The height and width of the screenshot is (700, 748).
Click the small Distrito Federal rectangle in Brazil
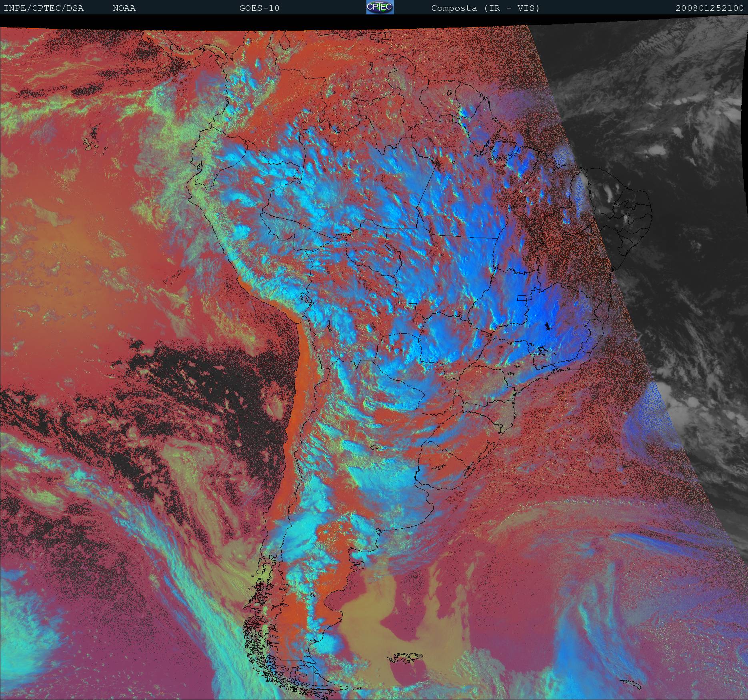coord(522,298)
